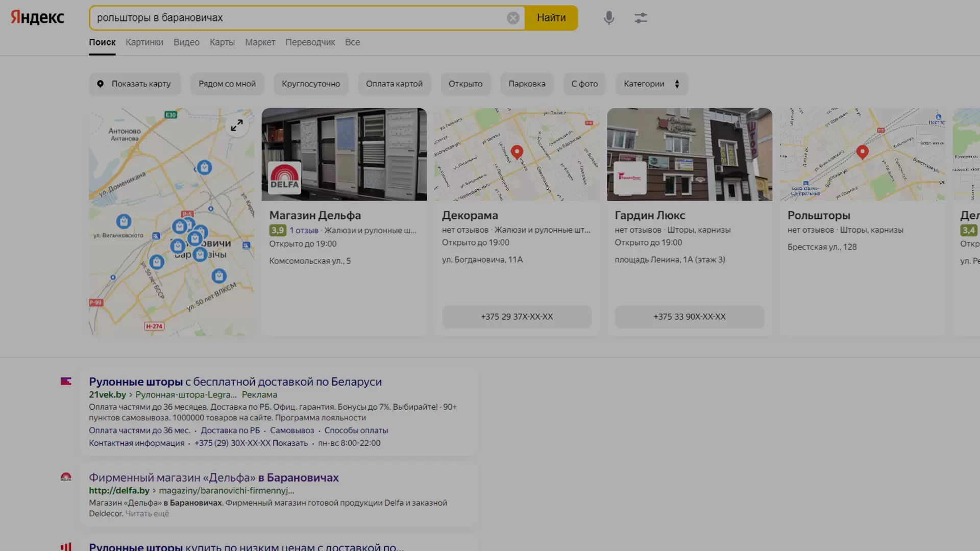Open the Магазин Дельфа listing title
This screenshot has height=551, width=980.
[315, 215]
